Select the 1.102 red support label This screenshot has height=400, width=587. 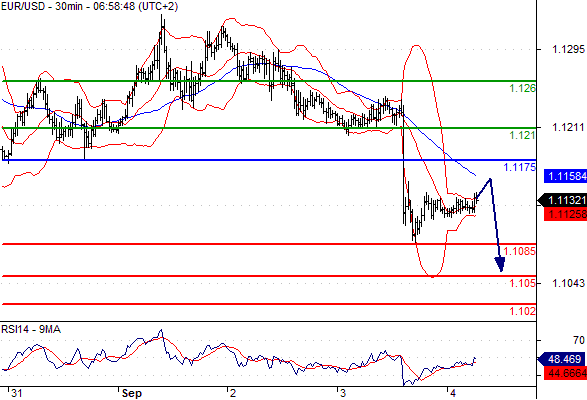pos(523,311)
